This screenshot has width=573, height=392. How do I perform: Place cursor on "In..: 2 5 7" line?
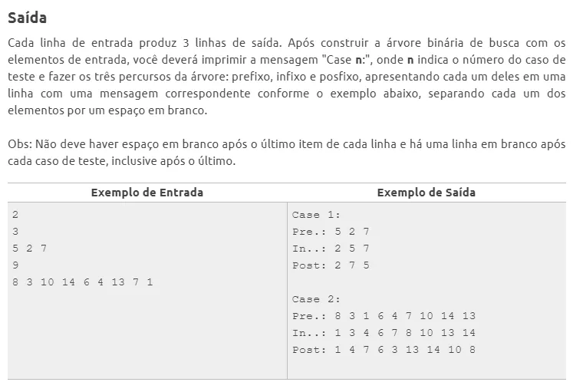pyautogui.click(x=331, y=249)
